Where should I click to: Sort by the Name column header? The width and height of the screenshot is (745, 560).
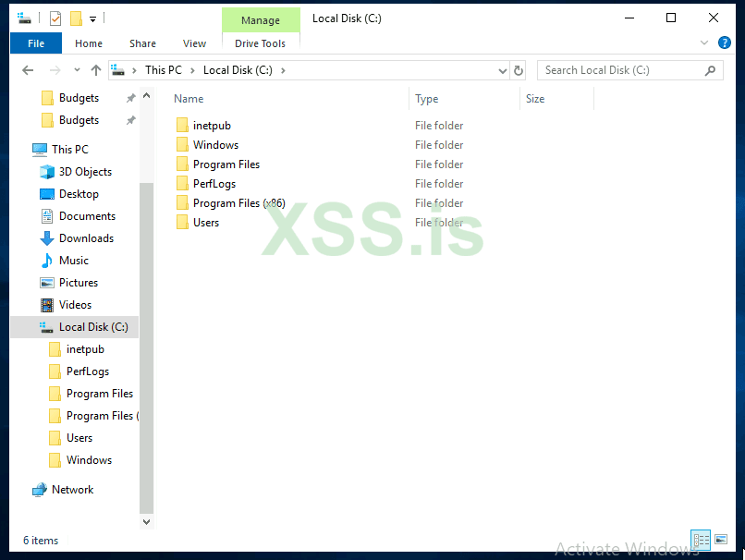(189, 99)
